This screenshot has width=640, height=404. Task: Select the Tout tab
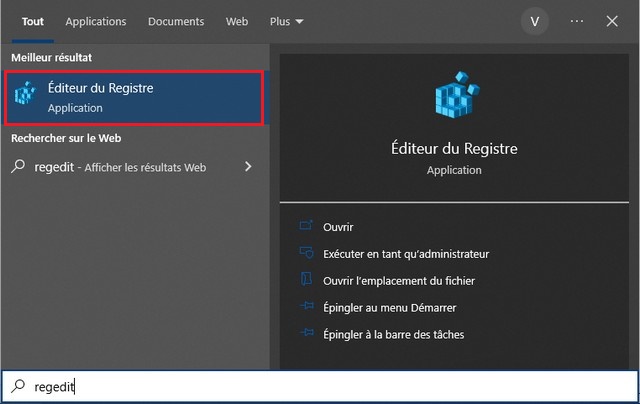[32, 21]
